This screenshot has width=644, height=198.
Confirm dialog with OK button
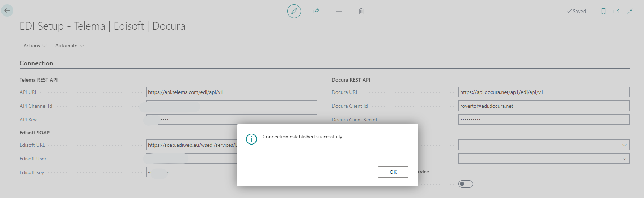click(393, 172)
